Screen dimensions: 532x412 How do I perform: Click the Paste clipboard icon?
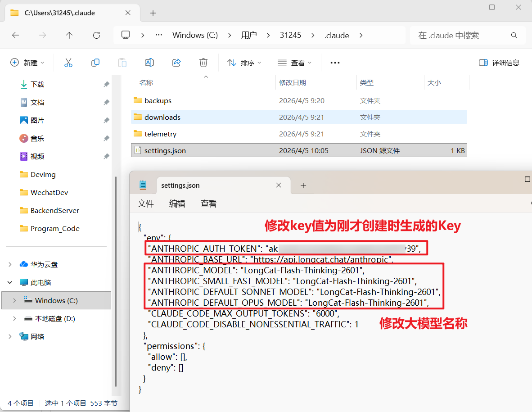pos(122,63)
